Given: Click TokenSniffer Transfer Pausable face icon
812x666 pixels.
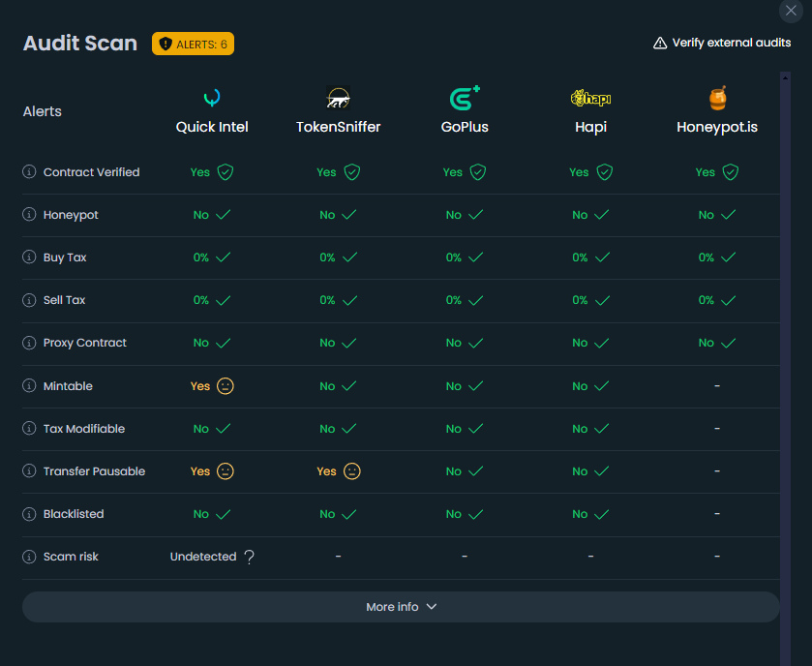Looking at the screenshot, I should pos(352,471).
